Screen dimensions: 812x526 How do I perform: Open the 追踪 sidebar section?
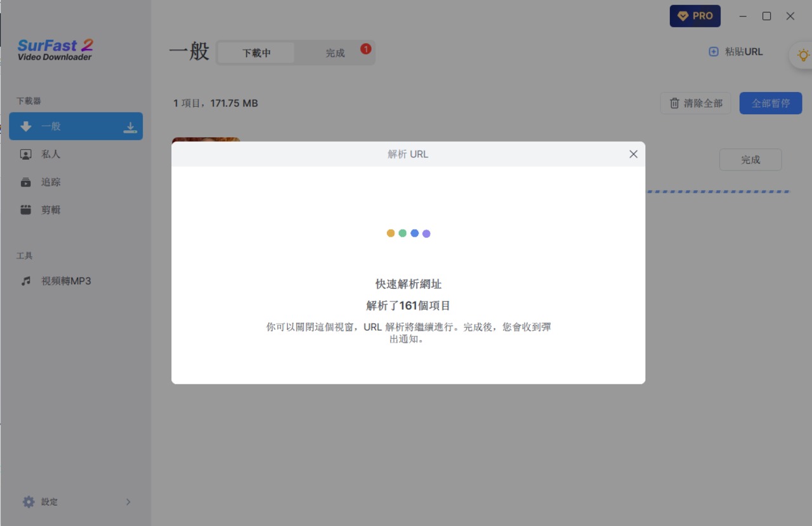51,182
